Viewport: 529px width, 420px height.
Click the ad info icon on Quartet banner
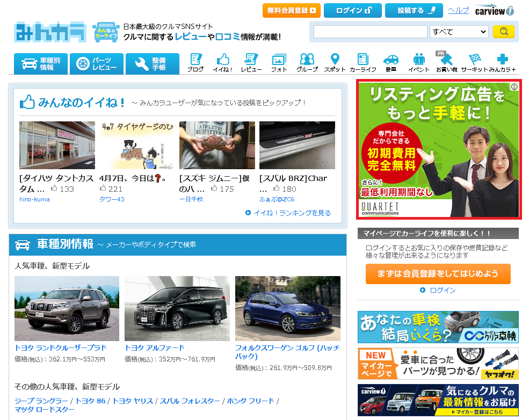pyautogui.click(x=514, y=86)
